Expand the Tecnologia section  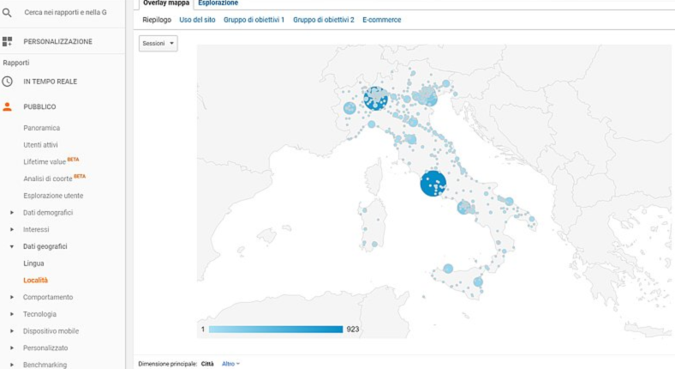click(x=12, y=314)
